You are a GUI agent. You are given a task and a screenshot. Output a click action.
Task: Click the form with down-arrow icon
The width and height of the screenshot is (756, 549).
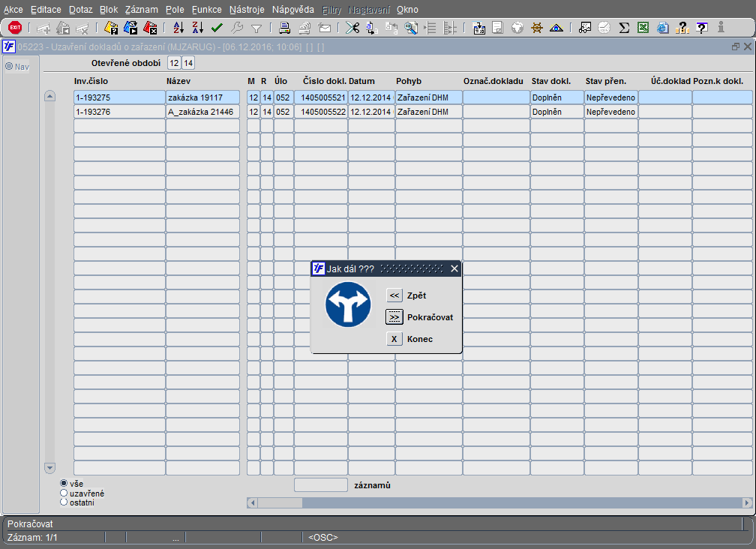478,28
